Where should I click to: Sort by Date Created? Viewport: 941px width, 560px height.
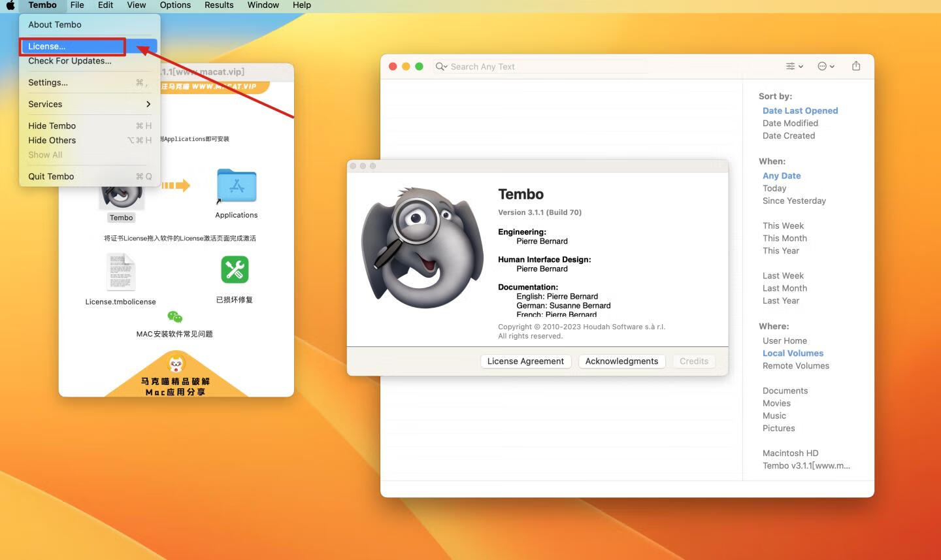pyautogui.click(x=789, y=136)
